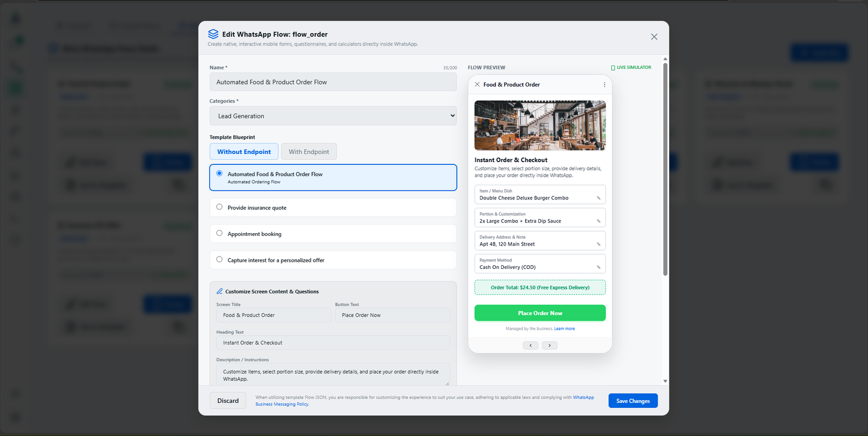Go to previous preview screen arrow
This screenshot has width=868, height=436.
click(x=531, y=345)
